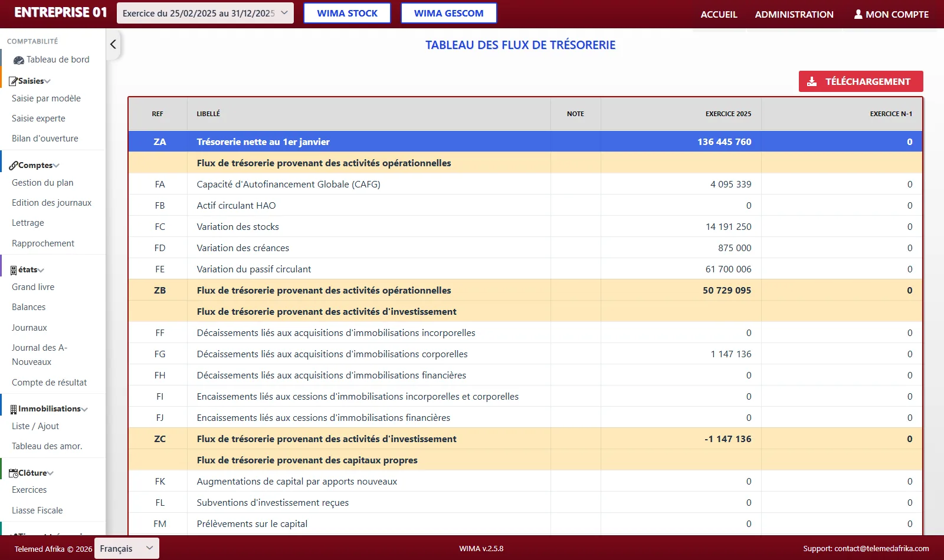Open the Exercice period dropdown
This screenshot has height=560, width=944.
(x=205, y=13)
